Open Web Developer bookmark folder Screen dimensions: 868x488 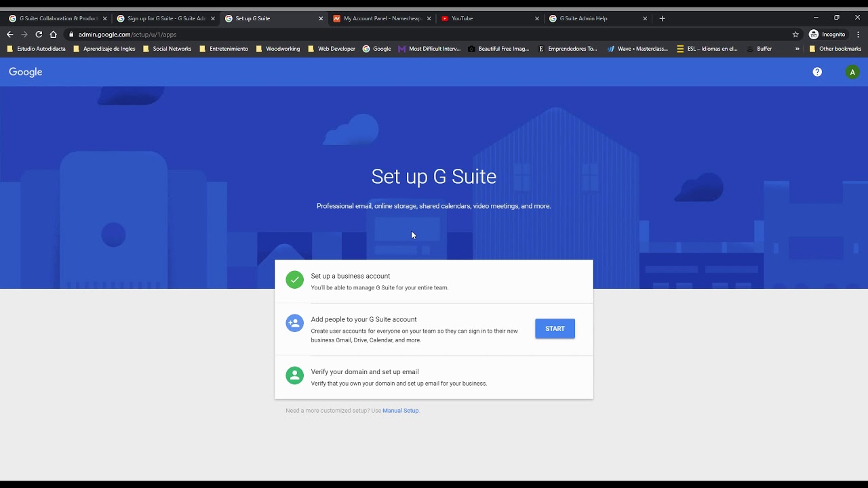pos(331,49)
